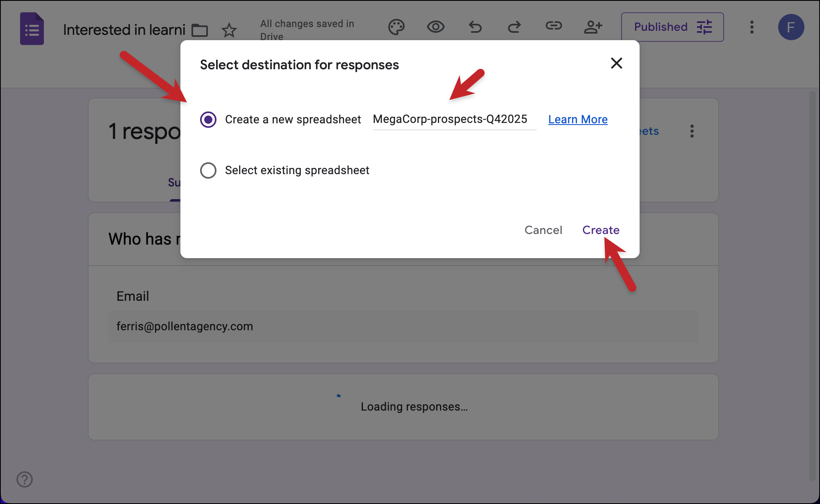Preview the form with the eye icon
The image size is (820, 504).
coord(435,27)
